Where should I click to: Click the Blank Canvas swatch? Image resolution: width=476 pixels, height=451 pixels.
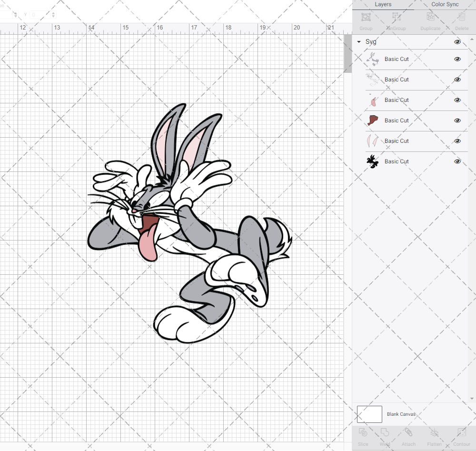tap(369, 414)
